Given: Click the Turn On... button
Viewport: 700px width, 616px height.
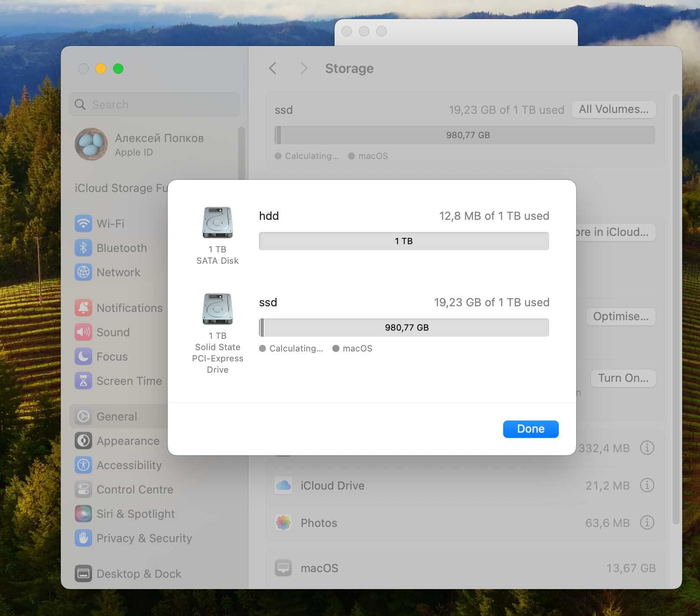Looking at the screenshot, I should pos(623,378).
